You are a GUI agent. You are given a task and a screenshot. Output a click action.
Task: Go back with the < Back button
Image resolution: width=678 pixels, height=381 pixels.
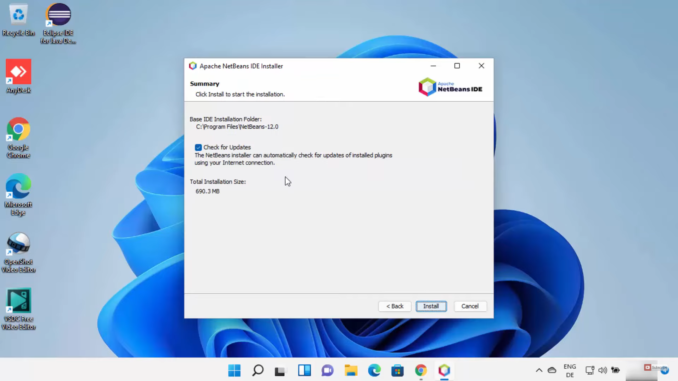395,306
